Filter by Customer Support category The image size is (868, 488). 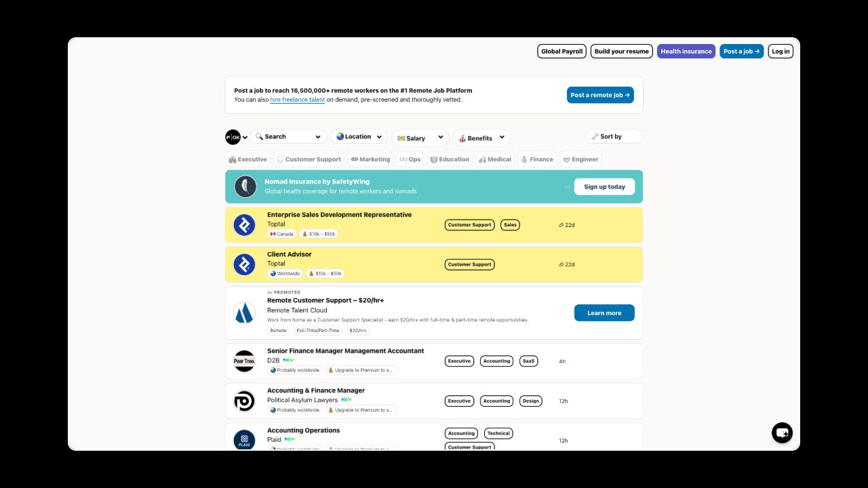309,159
